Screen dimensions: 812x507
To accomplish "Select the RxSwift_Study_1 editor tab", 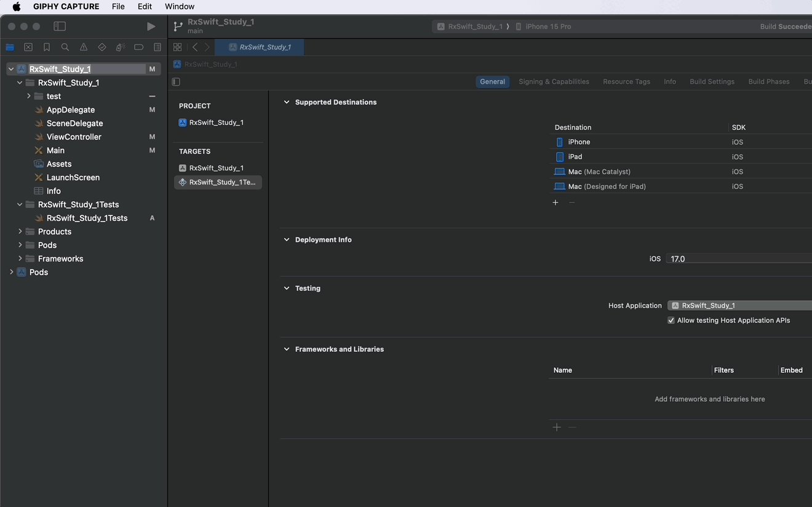I will pyautogui.click(x=260, y=47).
